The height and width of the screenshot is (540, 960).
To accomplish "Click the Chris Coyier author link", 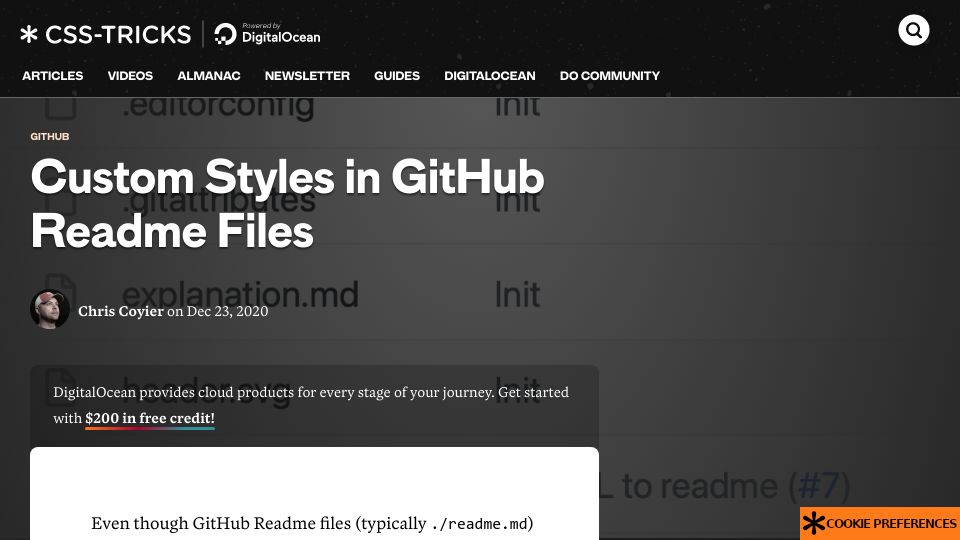I will pos(121,311).
